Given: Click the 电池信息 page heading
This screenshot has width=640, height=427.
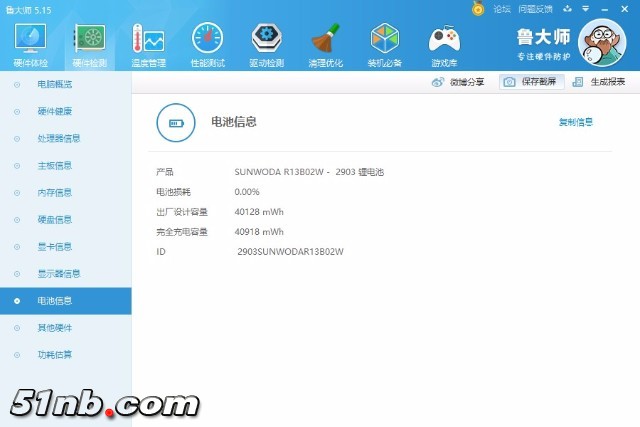Looking at the screenshot, I should coord(234,122).
